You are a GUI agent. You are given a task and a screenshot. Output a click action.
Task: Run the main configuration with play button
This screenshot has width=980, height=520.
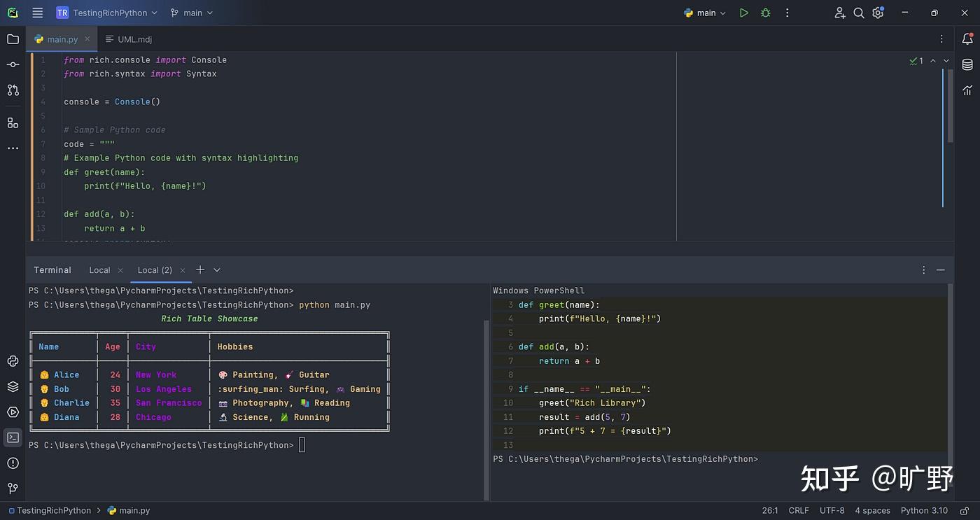tap(743, 13)
